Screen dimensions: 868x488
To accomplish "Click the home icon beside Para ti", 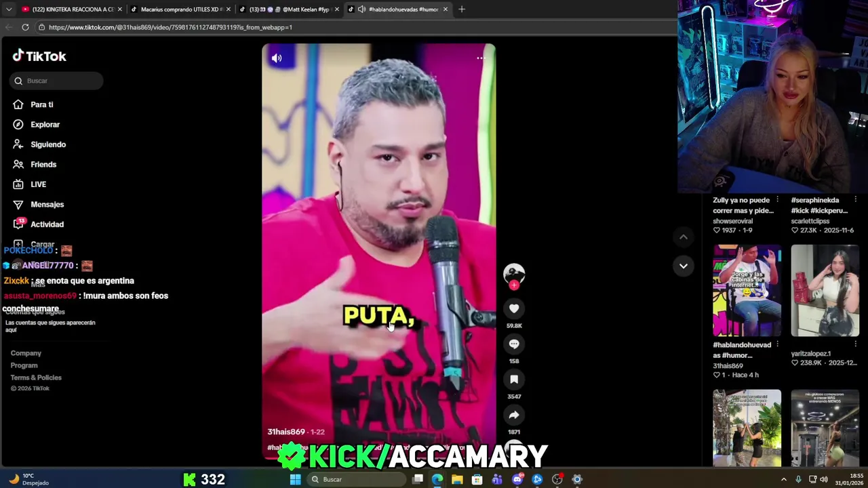I will pyautogui.click(x=18, y=104).
